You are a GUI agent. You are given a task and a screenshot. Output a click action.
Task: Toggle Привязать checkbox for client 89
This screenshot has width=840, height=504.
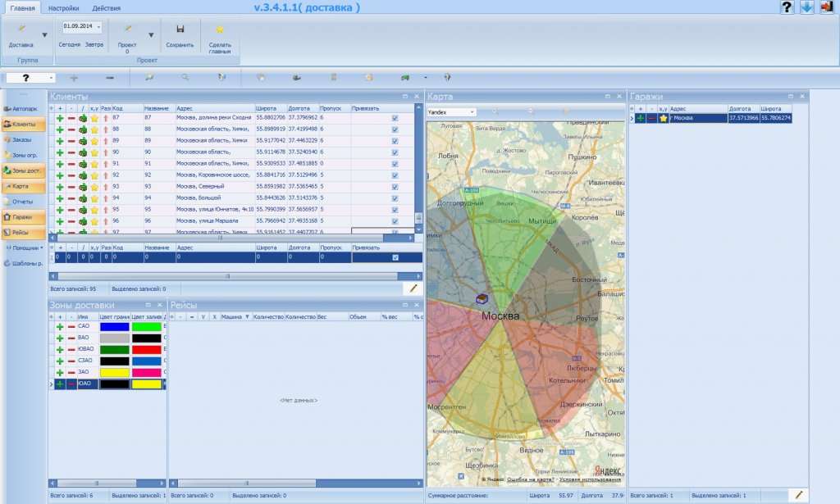click(x=395, y=141)
